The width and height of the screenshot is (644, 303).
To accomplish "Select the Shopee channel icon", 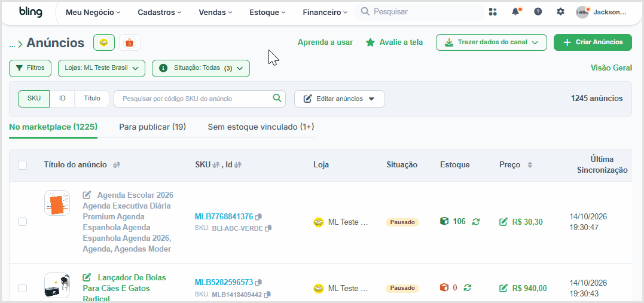I will pyautogui.click(x=130, y=42).
